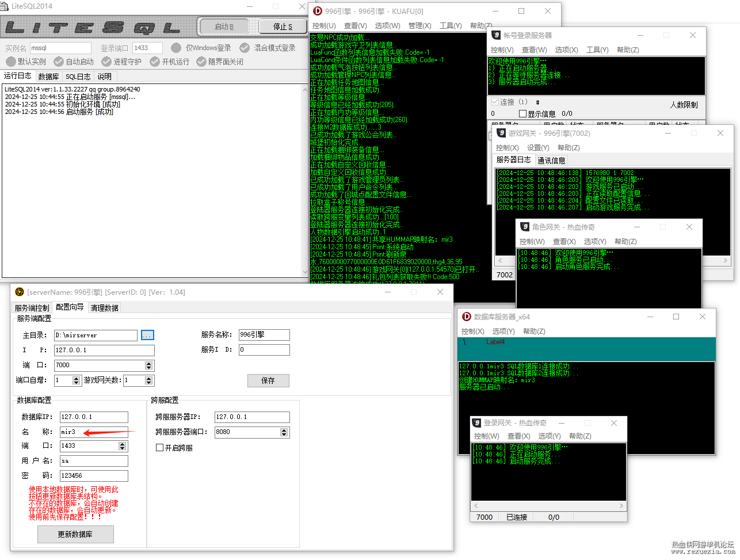
Task: Select the 服务器日志 tab in 游戏网关
Action: [513, 160]
